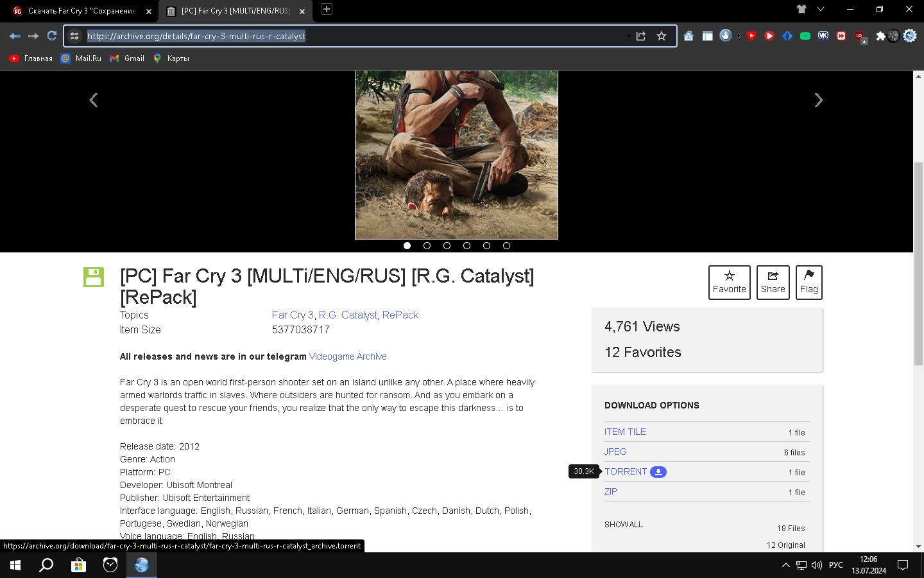Screen dimensions: 924x578
Task: Open the Videogame Archive telegram link
Action: point(348,356)
